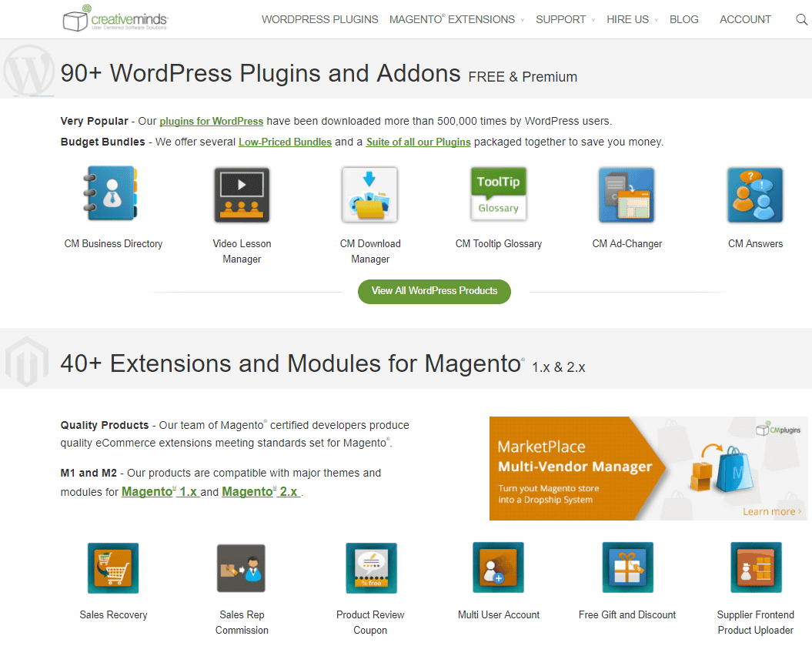The width and height of the screenshot is (812, 646).
Task: Click the Multi User Account icon
Action: pos(498,567)
